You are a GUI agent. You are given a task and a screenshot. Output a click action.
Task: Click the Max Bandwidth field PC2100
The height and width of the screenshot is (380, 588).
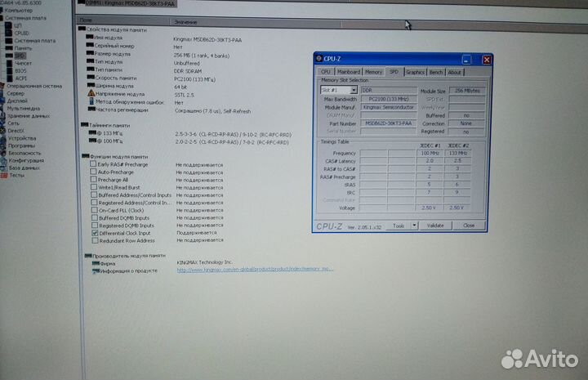point(389,99)
